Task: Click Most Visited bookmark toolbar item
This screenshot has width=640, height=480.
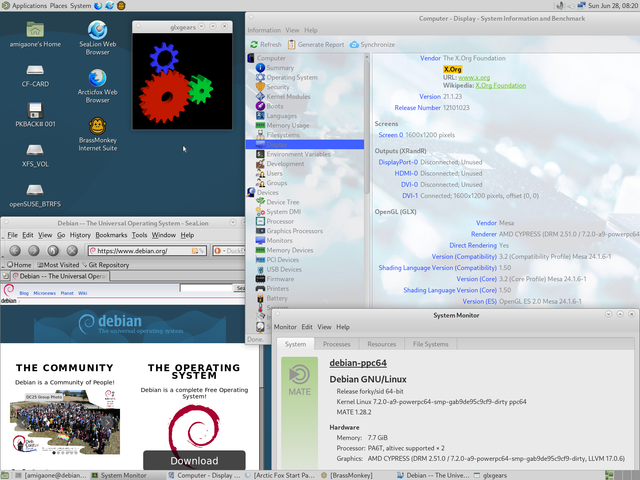Action: 58,265
